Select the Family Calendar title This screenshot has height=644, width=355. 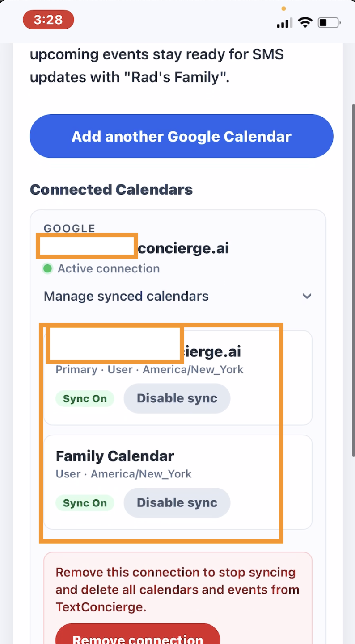tap(115, 456)
